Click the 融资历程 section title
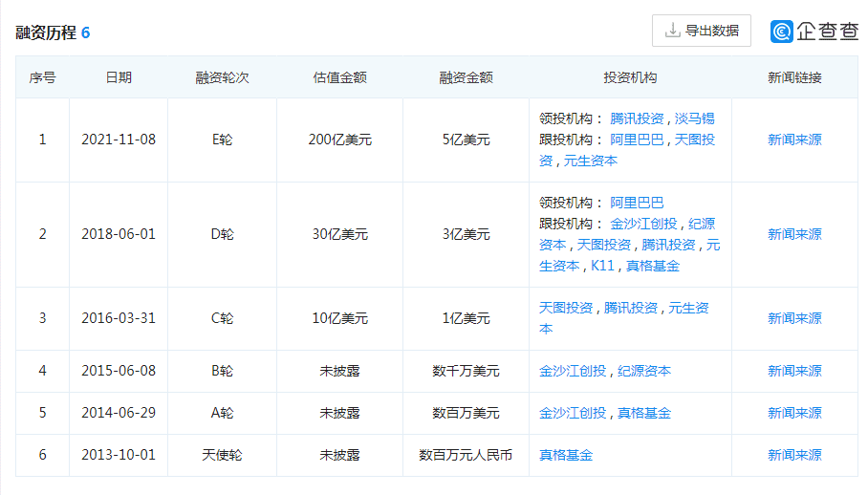868x495 pixels. point(45,32)
